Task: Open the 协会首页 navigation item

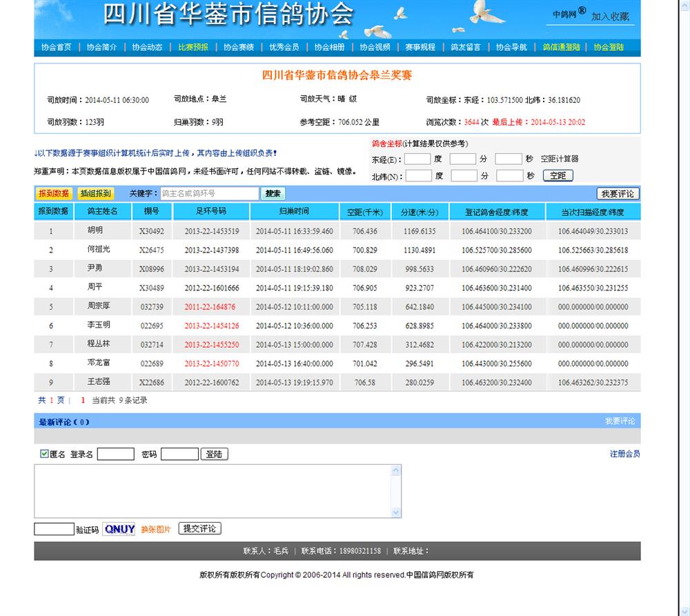Action: [x=57, y=47]
